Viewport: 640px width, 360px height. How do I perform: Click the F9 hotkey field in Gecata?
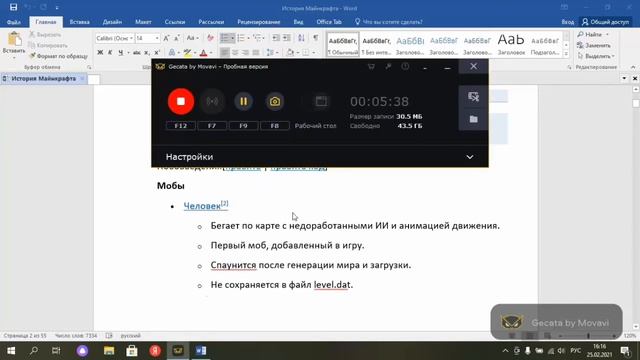[x=243, y=126]
